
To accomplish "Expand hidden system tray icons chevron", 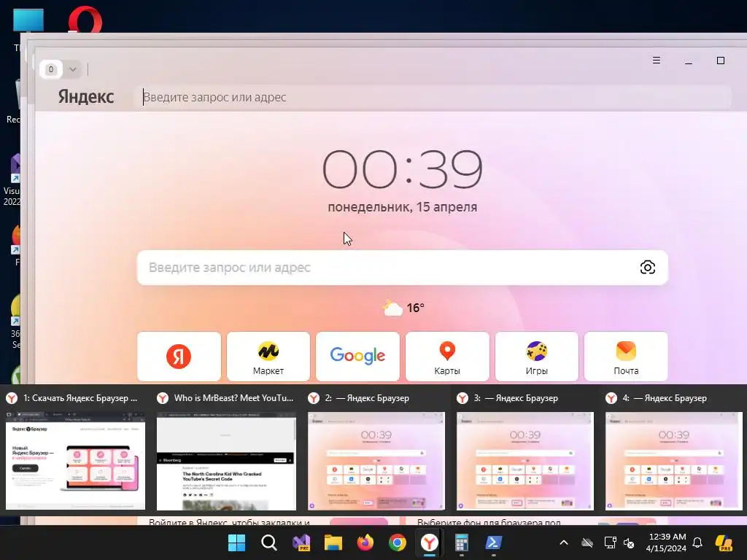I will click(x=564, y=542).
